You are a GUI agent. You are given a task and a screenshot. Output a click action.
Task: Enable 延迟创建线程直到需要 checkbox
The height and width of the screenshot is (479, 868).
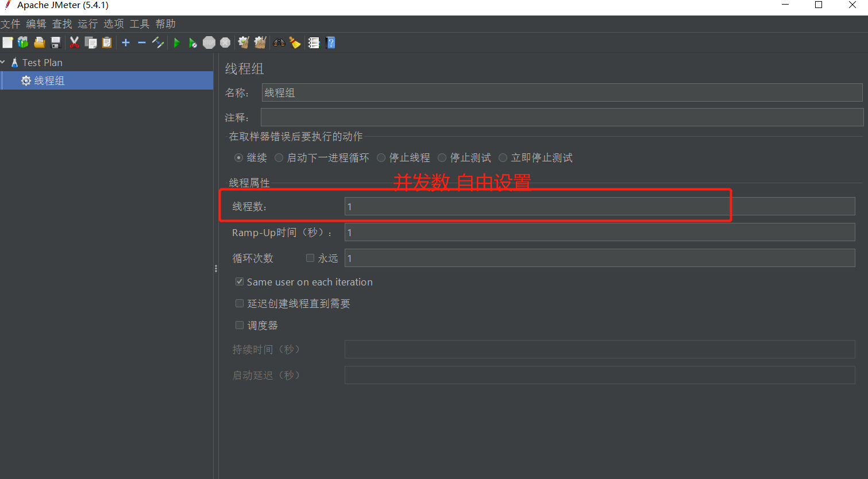(240, 303)
